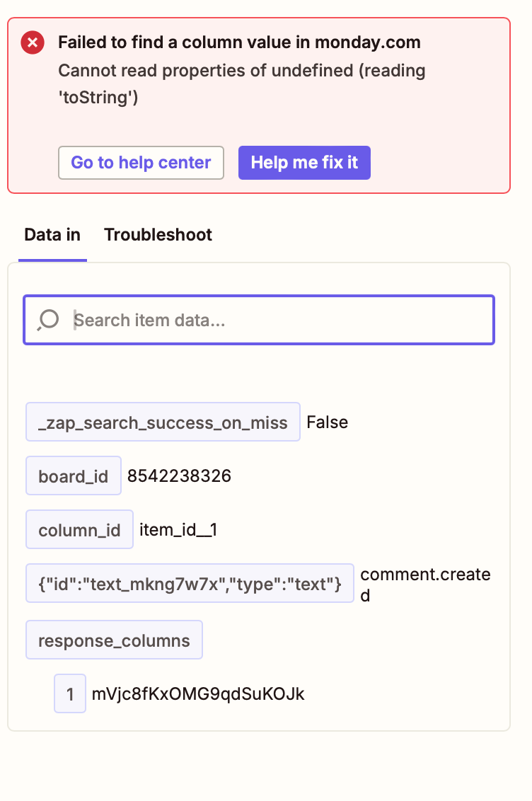Click the comment.created value text
The width and height of the screenshot is (532, 801).
point(425,584)
